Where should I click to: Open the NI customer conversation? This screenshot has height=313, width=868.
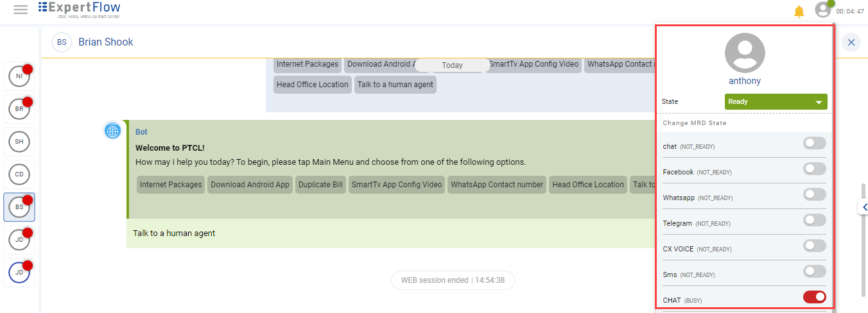(19, 76)
